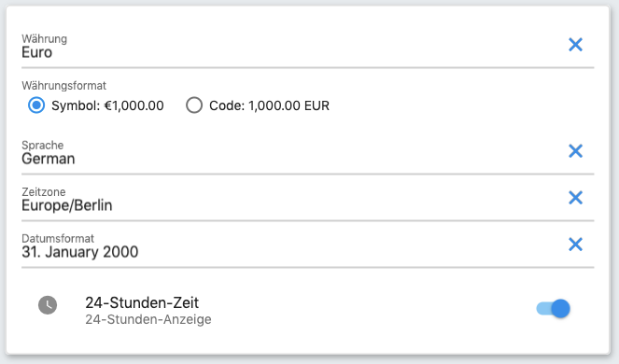619x364 pixels.
Task: Clear the Sprache German selection
Action: [575, 151]
